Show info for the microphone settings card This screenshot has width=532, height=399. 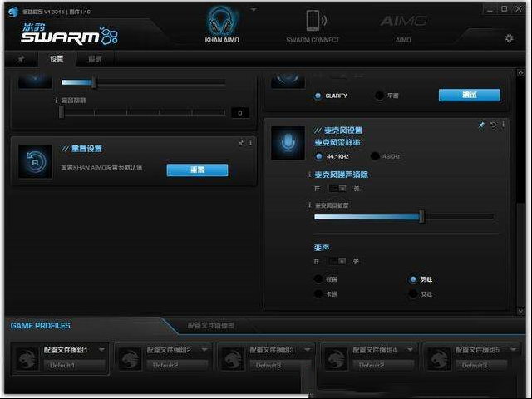503,125
